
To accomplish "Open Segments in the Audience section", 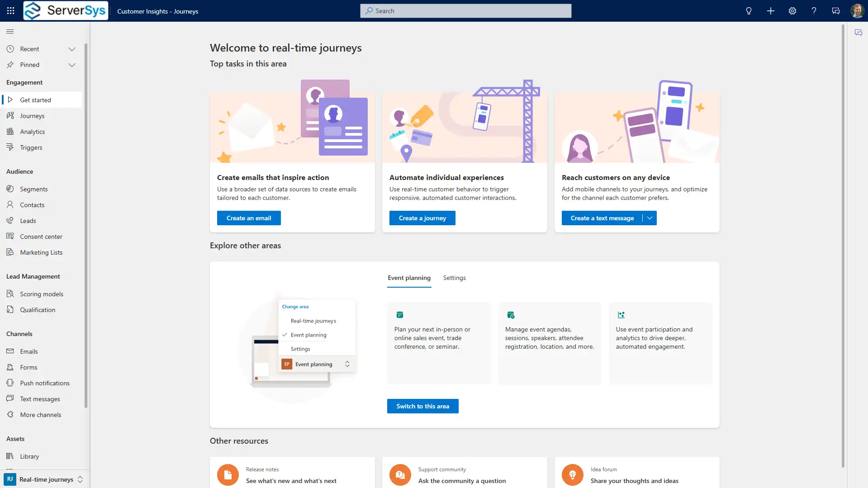I will [33, 189].
